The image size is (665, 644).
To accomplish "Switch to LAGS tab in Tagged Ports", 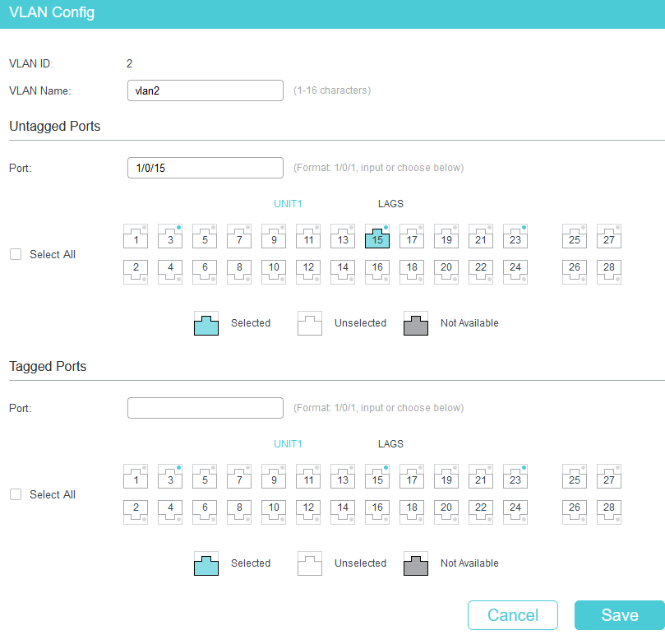I will click(390, 444).
